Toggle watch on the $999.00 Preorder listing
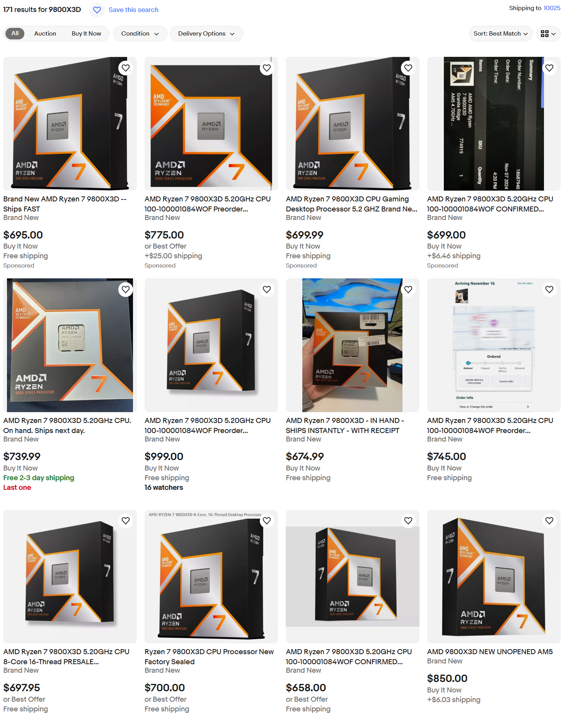The image size is (566, 728). point(267,290)
